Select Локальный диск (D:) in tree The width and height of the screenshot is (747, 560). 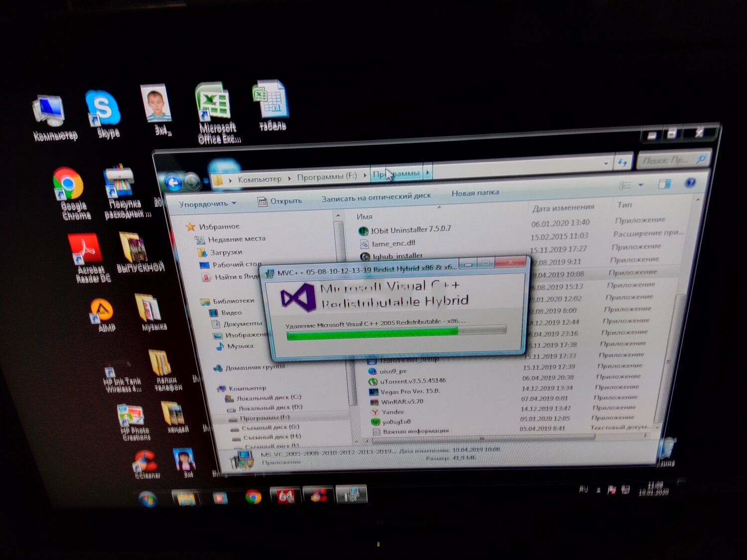(265, 408)
